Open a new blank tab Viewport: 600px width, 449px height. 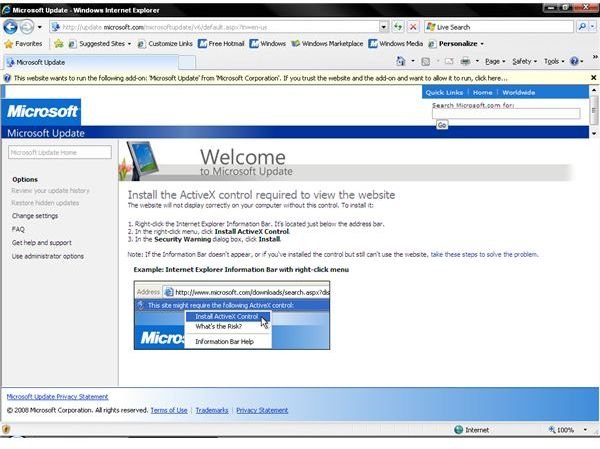coord(187,62)
